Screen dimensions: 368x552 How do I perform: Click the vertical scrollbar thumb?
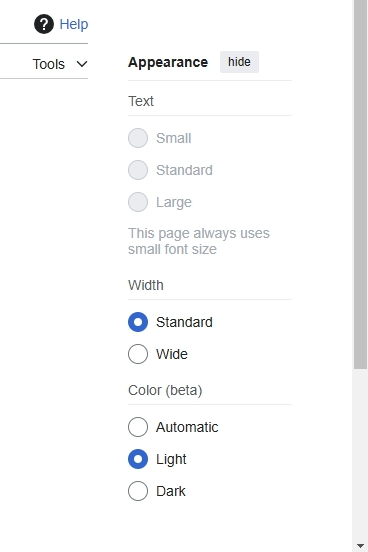(360, 184)
